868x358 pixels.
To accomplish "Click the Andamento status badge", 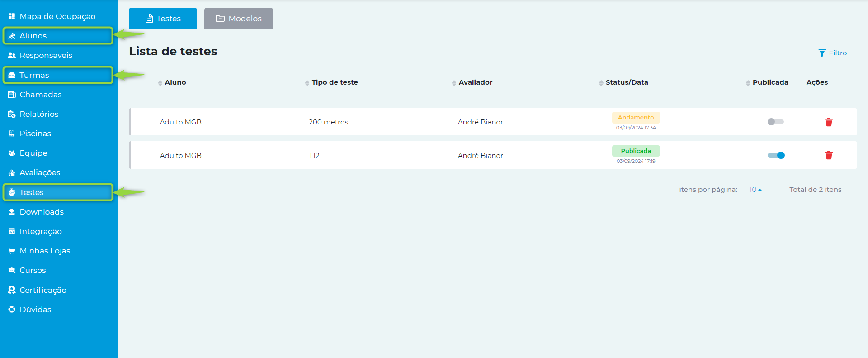I will click(636, 118).
